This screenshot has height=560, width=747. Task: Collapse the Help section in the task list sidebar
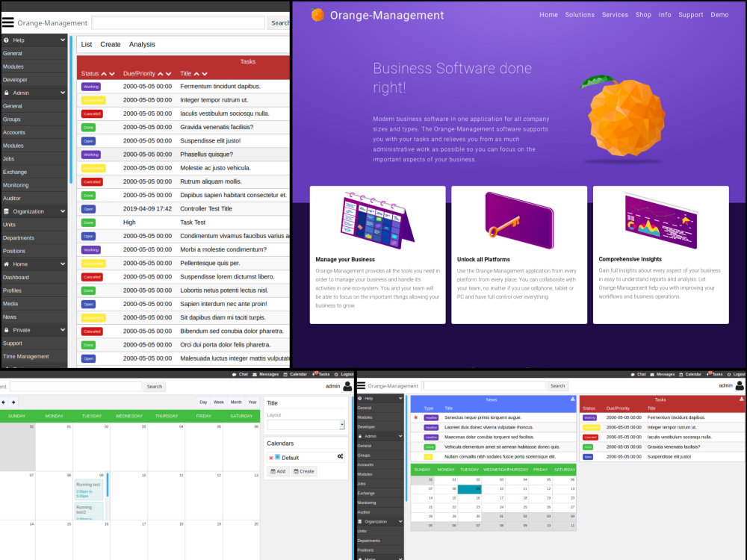[63, 40]
